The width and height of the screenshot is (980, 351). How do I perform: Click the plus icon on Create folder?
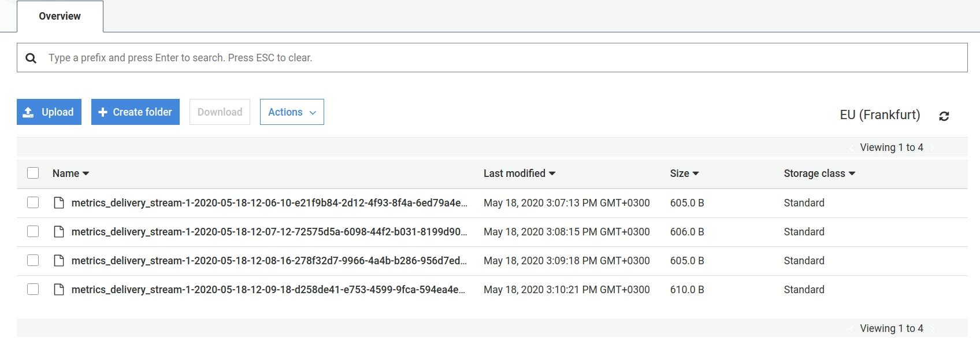[102, 112]
